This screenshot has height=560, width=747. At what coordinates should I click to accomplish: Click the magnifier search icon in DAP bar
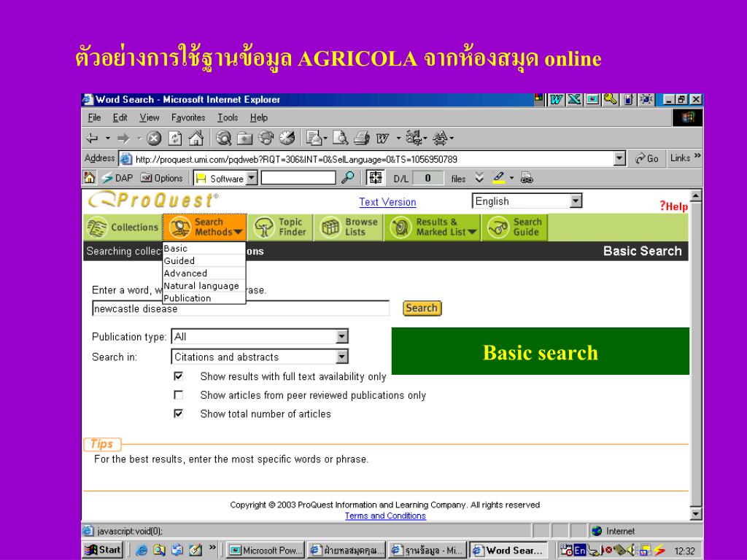click(x=348, y=178)
